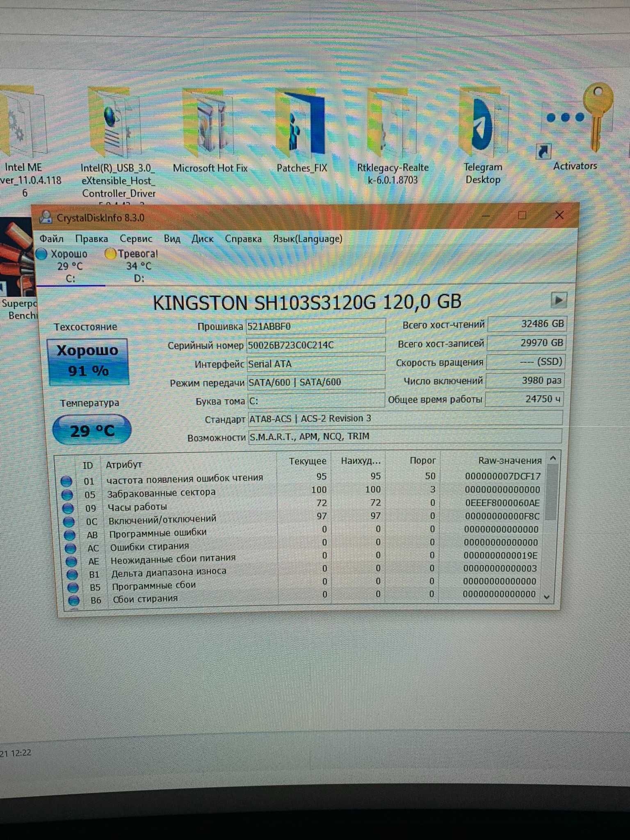Click the CrystalDiskInfo title bar app icon
Image resolution: width=630 pixels, height=840 pixels.
point(46,217)
